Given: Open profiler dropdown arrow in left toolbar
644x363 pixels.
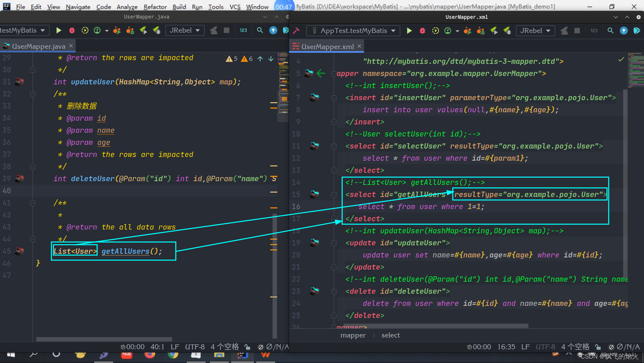Looking at the screenshot, I should (107, 31).
